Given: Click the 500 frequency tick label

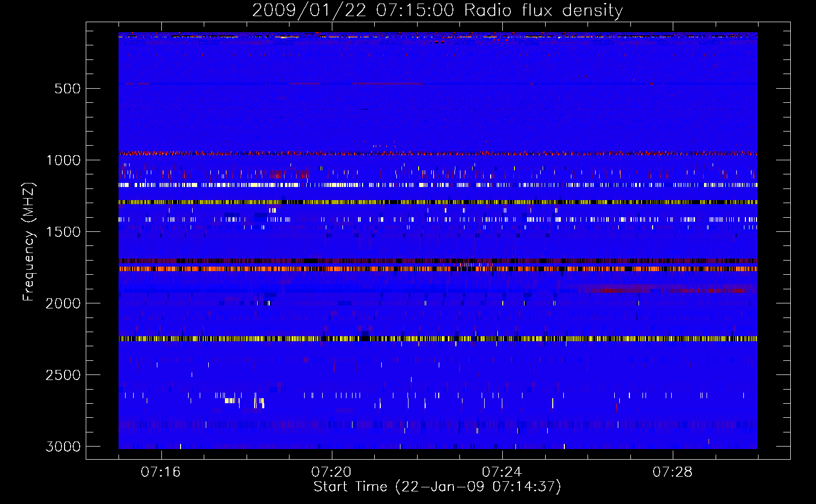Looking at the screenshot, I should point(68,89).
